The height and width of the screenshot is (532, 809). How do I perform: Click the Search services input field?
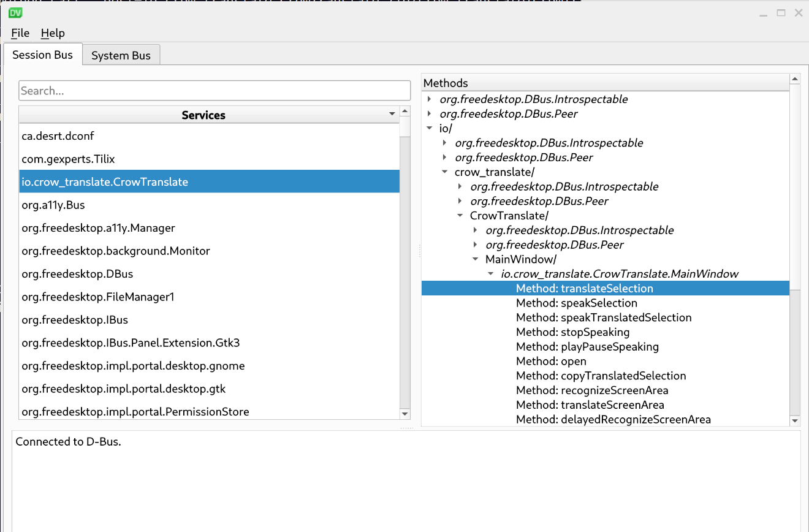coord(215,91)
